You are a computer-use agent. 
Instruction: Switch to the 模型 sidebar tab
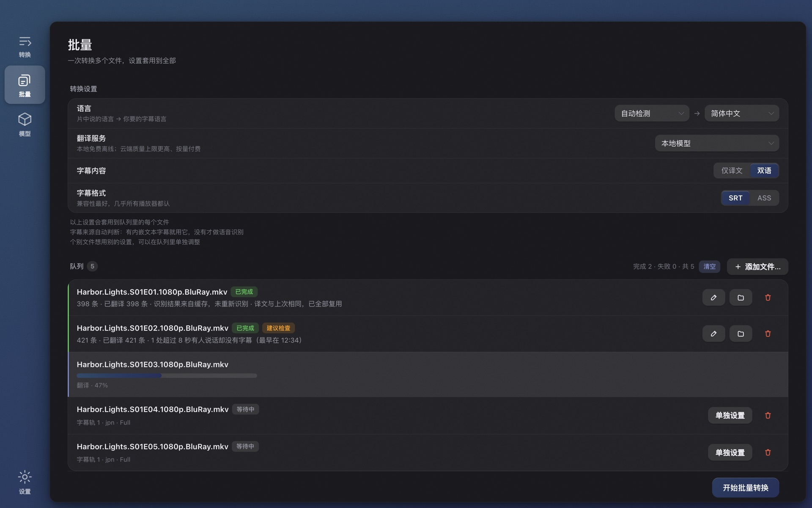pos(25,124)
